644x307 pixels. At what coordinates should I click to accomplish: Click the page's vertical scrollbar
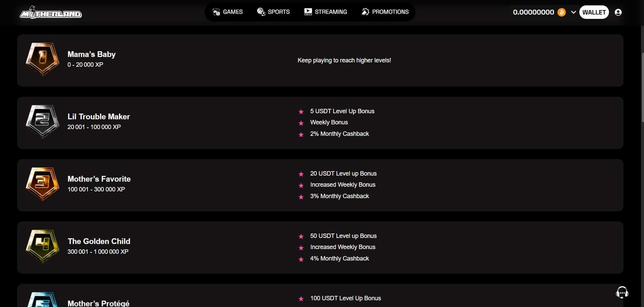(x=642, y=88)
